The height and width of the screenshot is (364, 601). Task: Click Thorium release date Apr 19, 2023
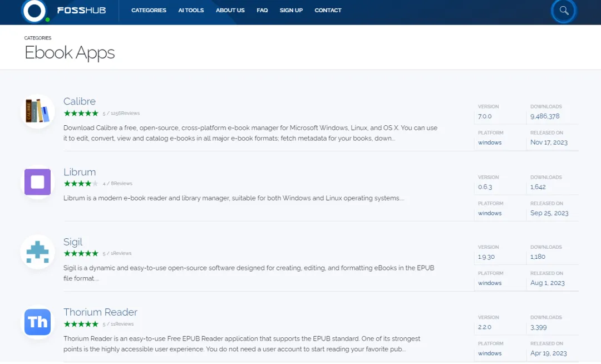coord(548,353)
